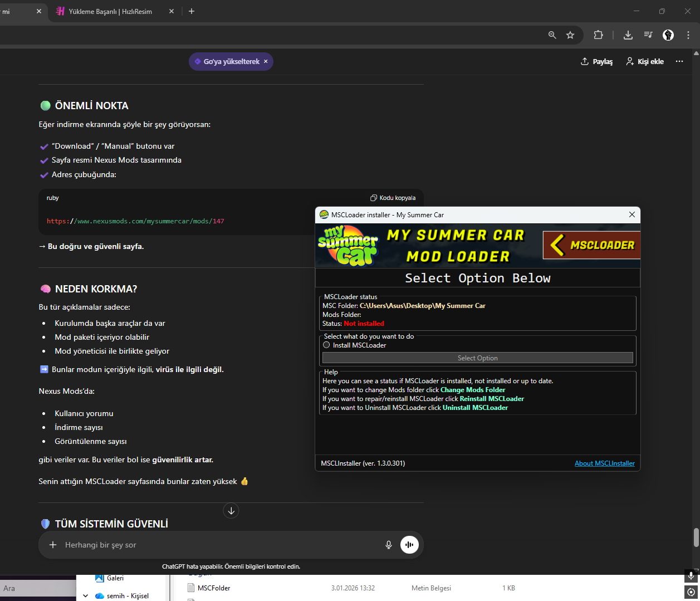Screen dimensions: 700x601
Task: Click the shield emoji beside 'TÜM SİSTEMİN GÜVENLİ'
Action: tap(46, 524)
